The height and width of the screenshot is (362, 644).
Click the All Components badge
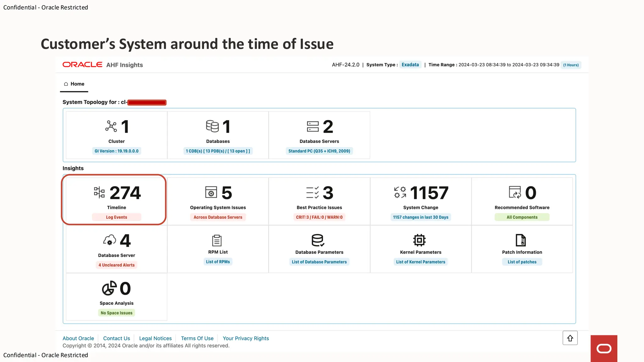522,217
